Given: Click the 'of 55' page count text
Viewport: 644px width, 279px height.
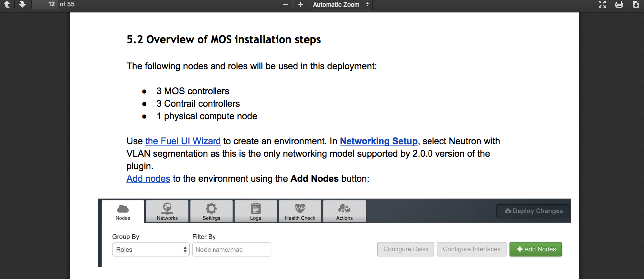Looking at the screenshot, I should [x=67, y=4].
